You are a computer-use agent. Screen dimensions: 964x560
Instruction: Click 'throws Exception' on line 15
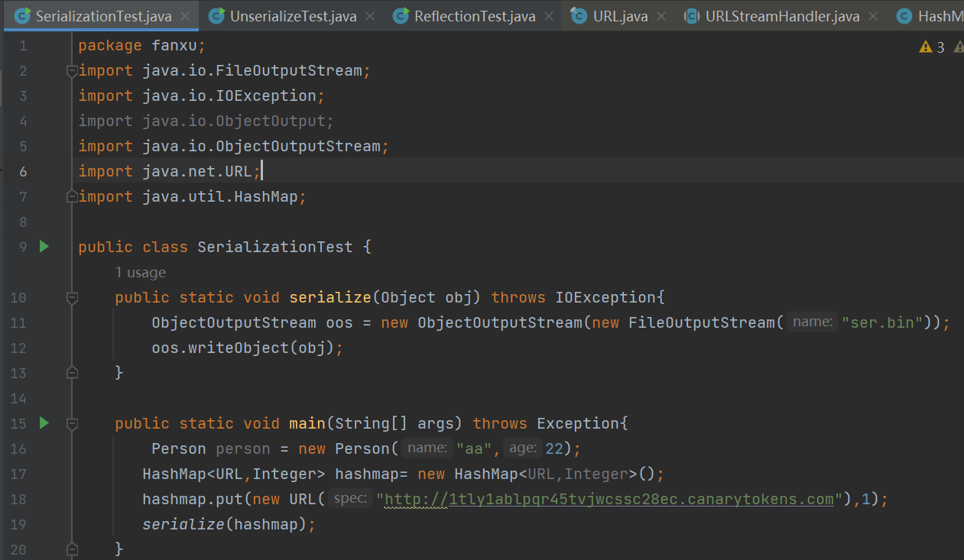tap(547, 423)
